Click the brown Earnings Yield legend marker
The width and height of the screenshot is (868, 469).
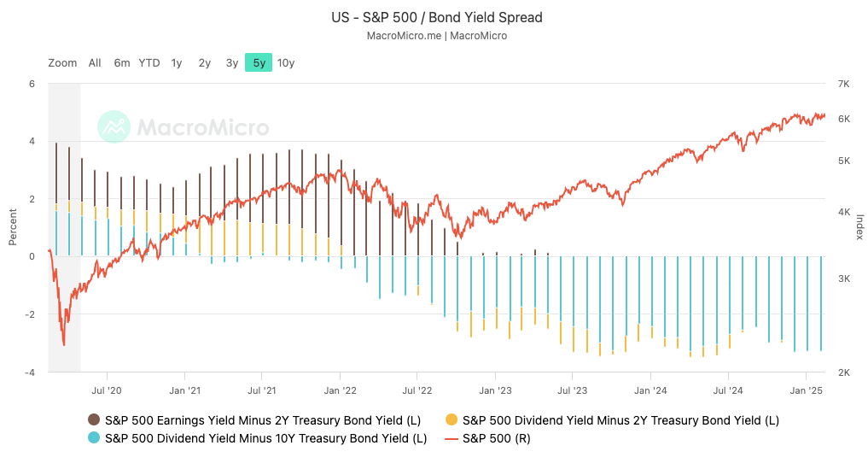click(x=94, y=420)
